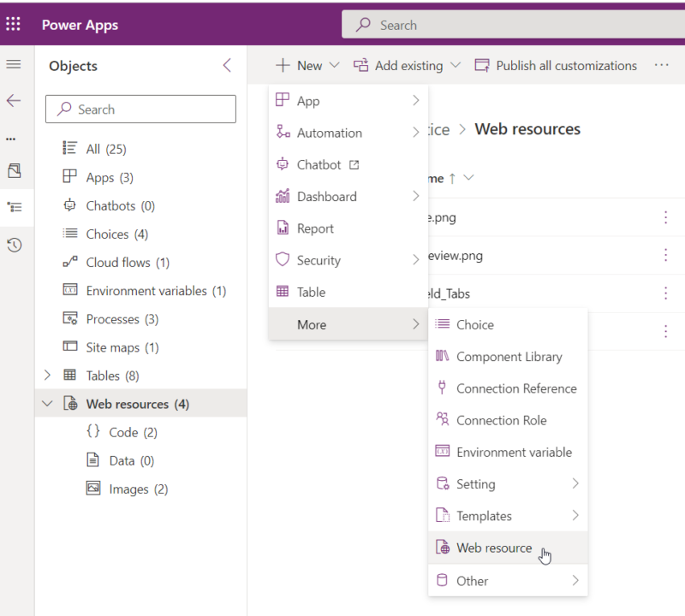
Task: Select Cloud flows in Objects tree
Action: click(128, 263)
